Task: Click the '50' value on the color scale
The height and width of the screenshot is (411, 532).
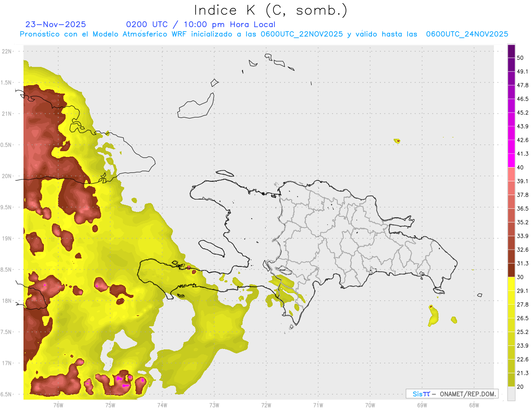Action: coord(520,58)
